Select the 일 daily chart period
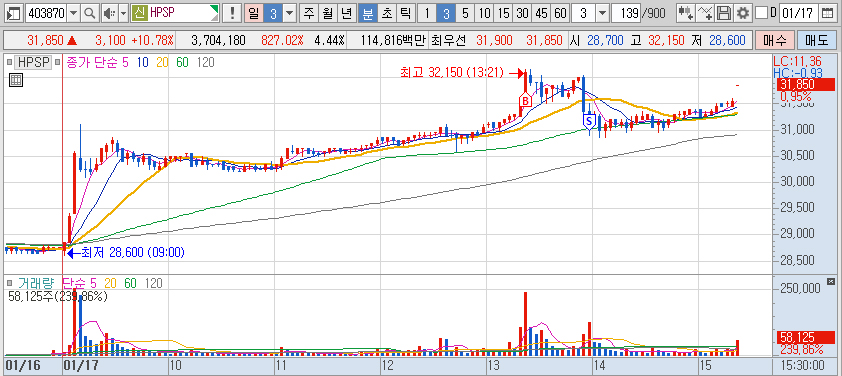The height and width of the screenshot is (376, 842). point(253,13)
